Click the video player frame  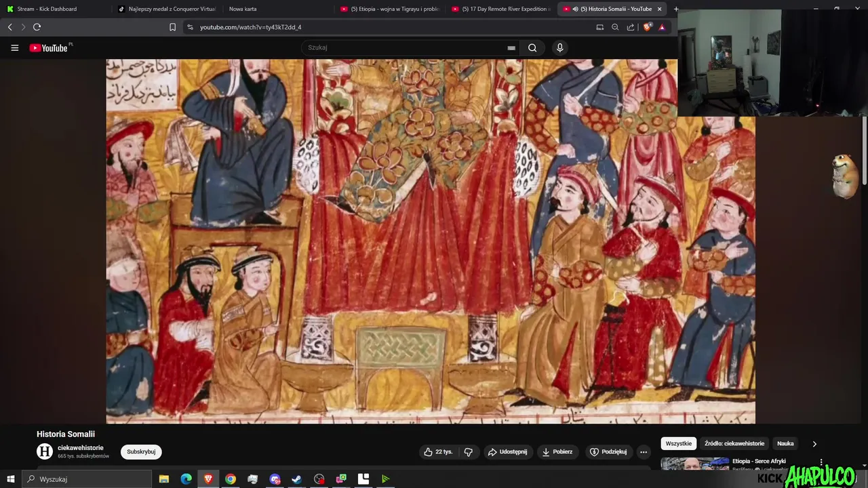click(431, 241)
